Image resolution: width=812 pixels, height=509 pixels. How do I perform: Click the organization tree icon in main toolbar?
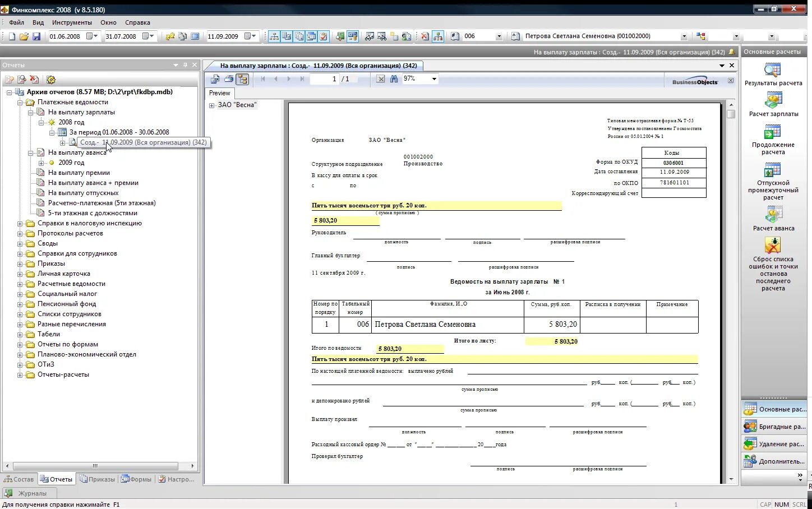(274, 36)
